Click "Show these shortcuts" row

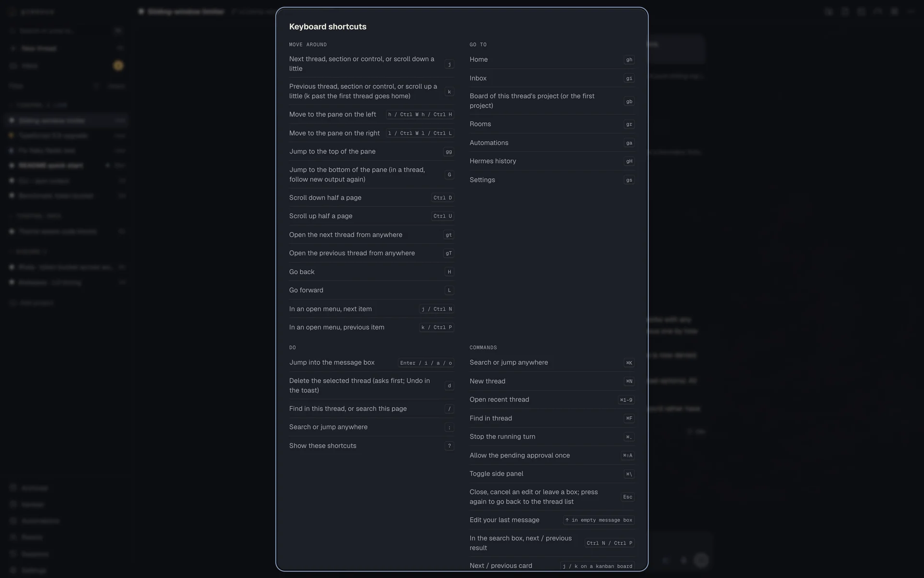tap(372, 446)
